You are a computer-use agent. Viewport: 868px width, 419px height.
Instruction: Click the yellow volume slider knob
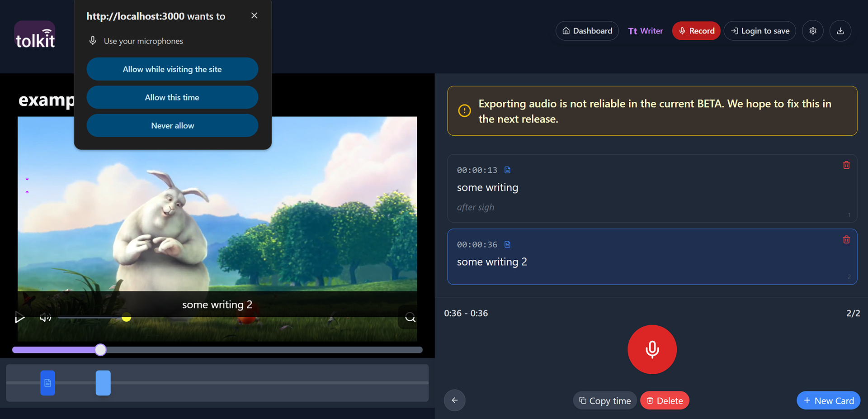[x=127, y=318]
